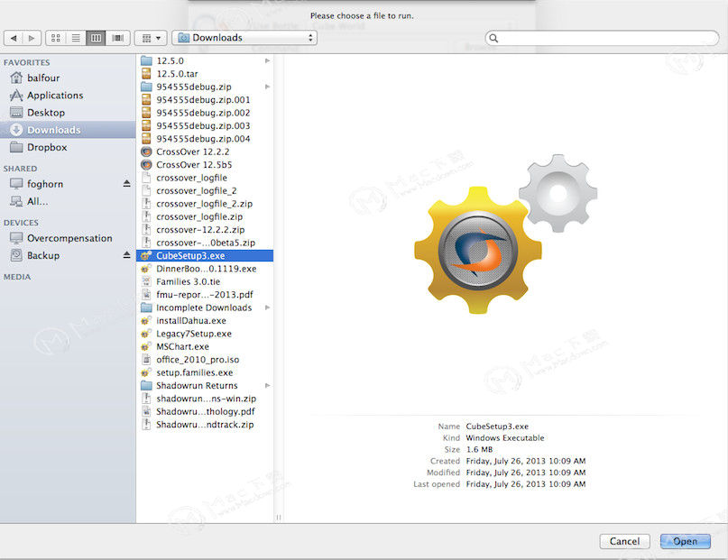
Task: Select Legacy7Setup.exe file
Action: (x=205, y=334)
